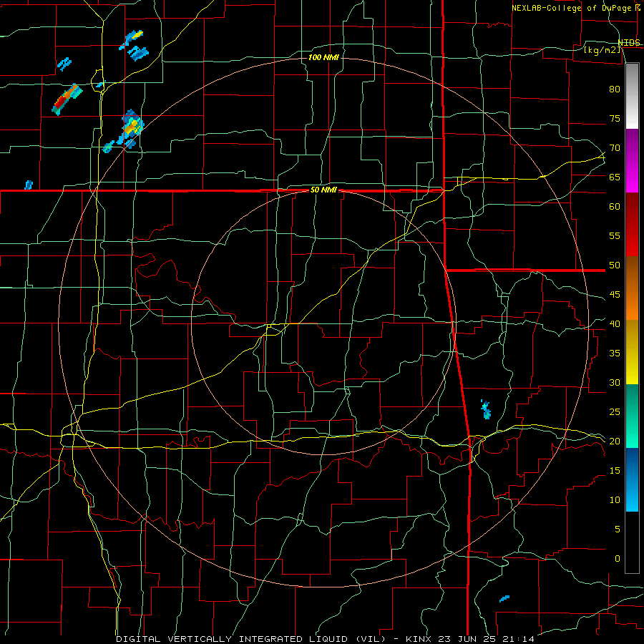Click the 45 value on the legend
The height and width of the screenshot is (644, 644).
615,295
